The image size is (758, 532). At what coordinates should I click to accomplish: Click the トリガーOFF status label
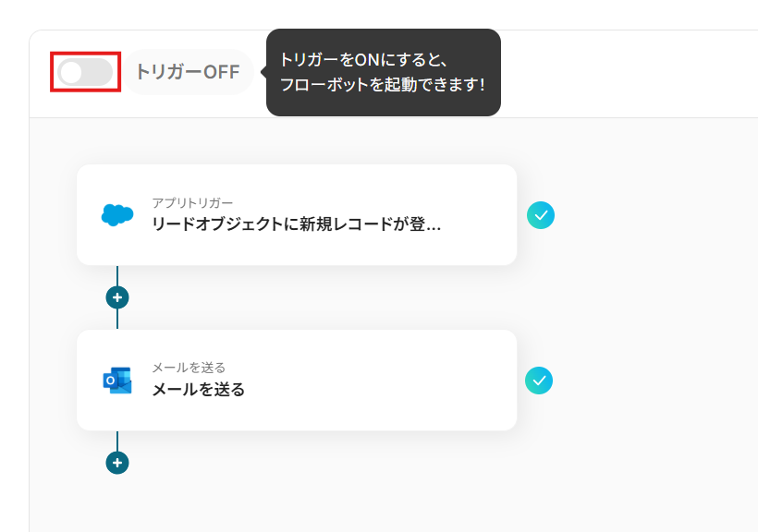click(188, 72)
